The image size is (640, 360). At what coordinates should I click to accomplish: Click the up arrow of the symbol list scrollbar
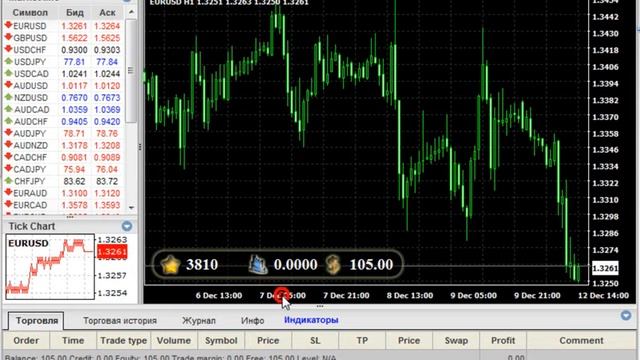(x=131, y=12)
